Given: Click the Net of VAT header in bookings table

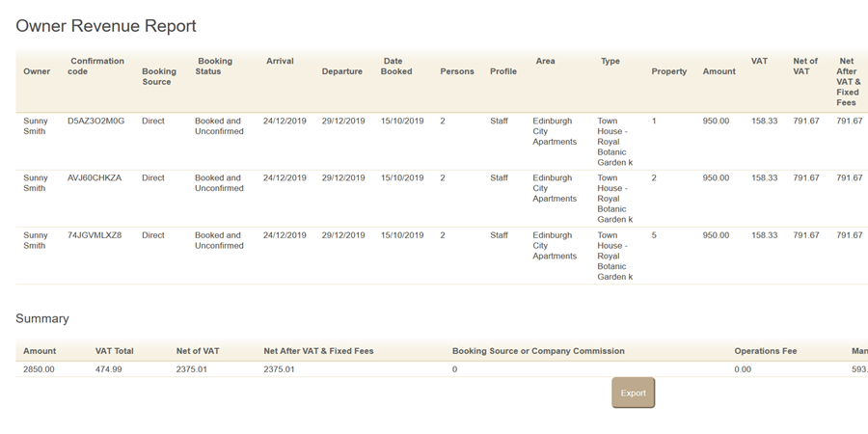Looking at the screenshot, I should click(x=805, y=67).
